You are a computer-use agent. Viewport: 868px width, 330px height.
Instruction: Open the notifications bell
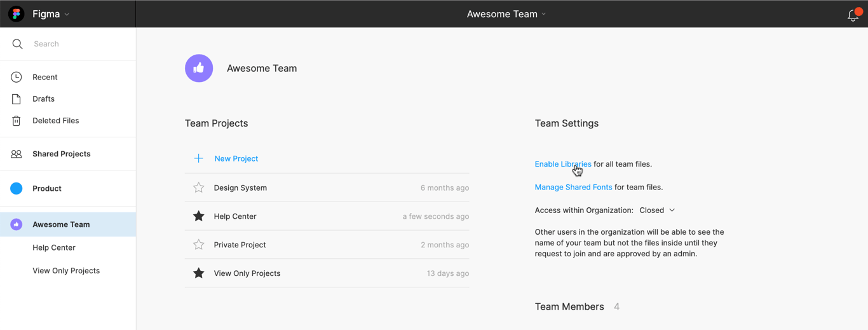pos(853,15)
